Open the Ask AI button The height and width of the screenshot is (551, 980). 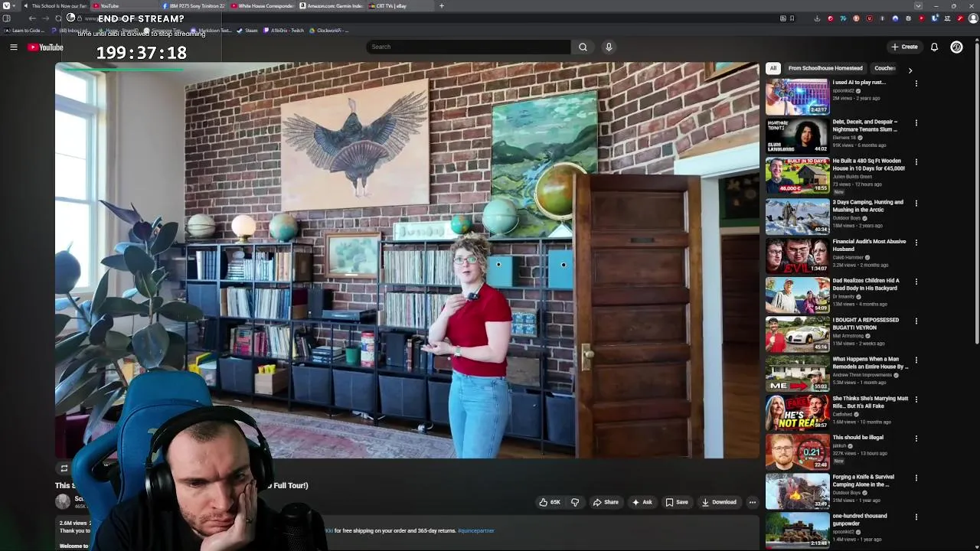point(642,502)
